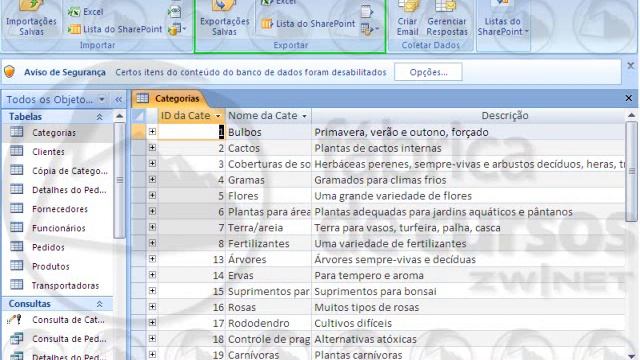Click the cell 'Coberturas de so'
This screenshot has height=360, width=640.
pyautogui.click(x=269, y=164)
